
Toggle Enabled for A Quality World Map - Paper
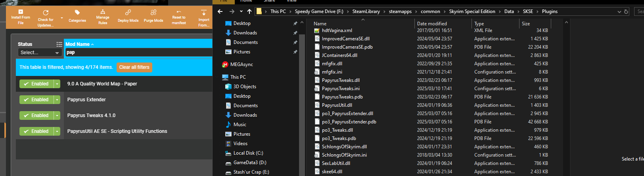pyautogui.click(x=36, y=84)
